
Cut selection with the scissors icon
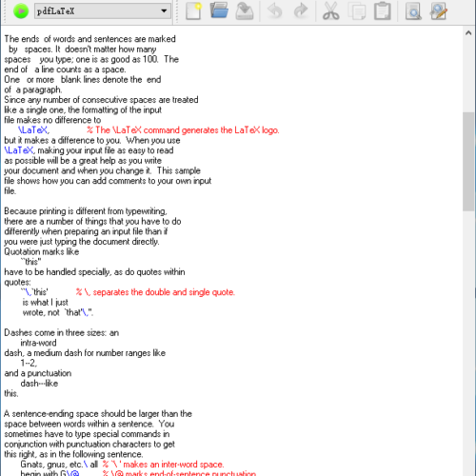point(331,11)
